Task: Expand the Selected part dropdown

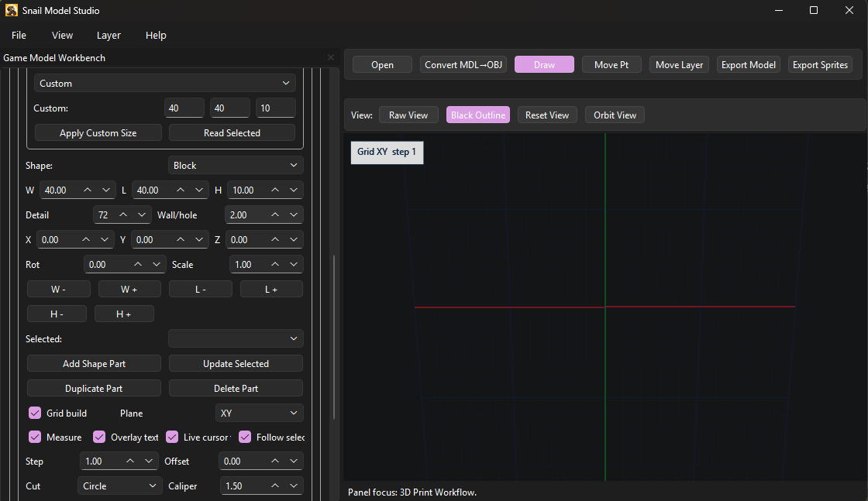Action: (236, 338)
